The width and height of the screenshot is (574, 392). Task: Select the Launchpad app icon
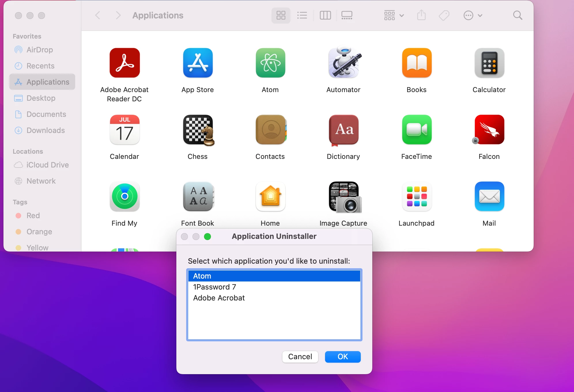(417, 196)
